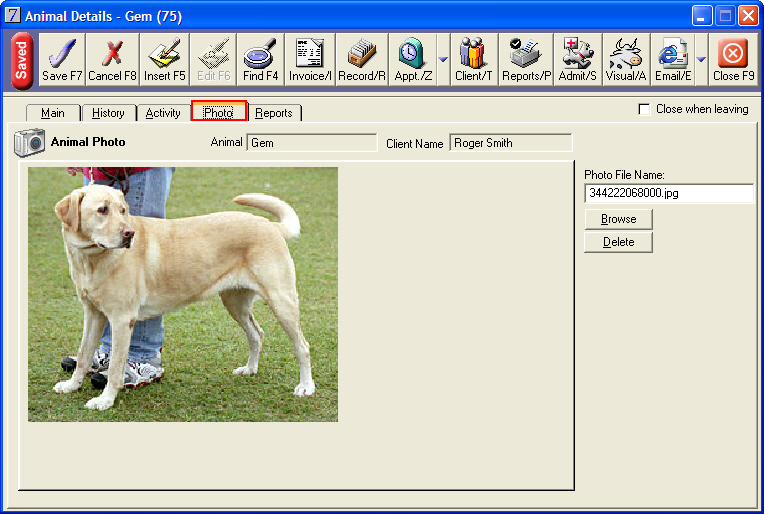Click the camera icon beside Animal Photo
The width and height of the screenshot is (764, 514).
tap(30, 143)
